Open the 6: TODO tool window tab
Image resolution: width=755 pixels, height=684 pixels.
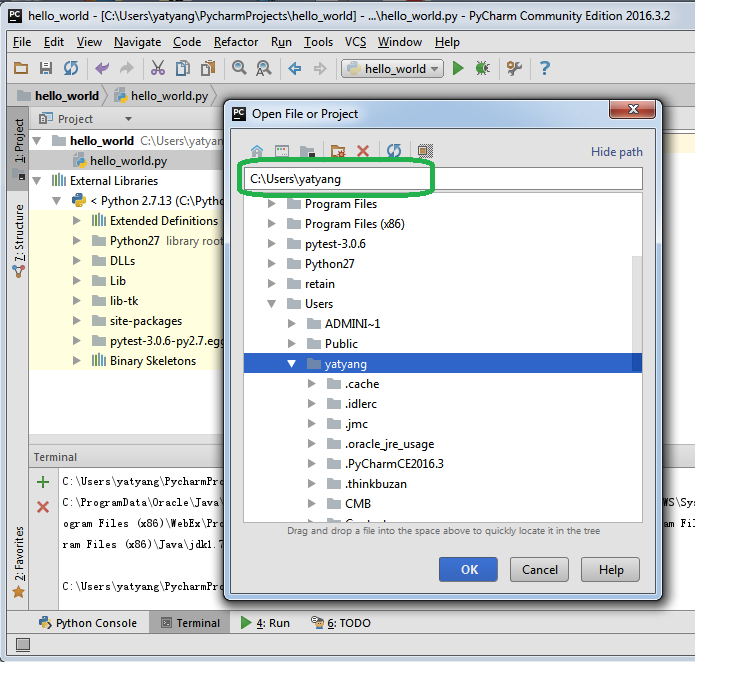click(x=341, y=623)
